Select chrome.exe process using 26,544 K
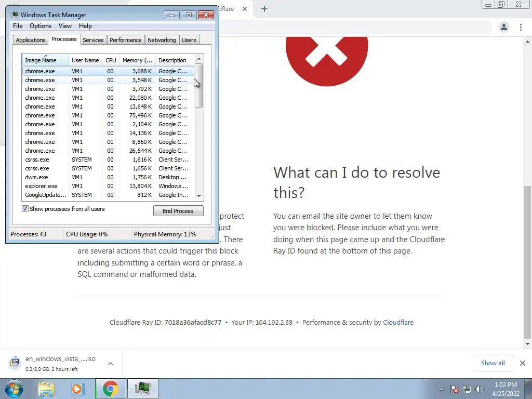The width and height of the screenshot is (532, 399). tap(109, 151)
